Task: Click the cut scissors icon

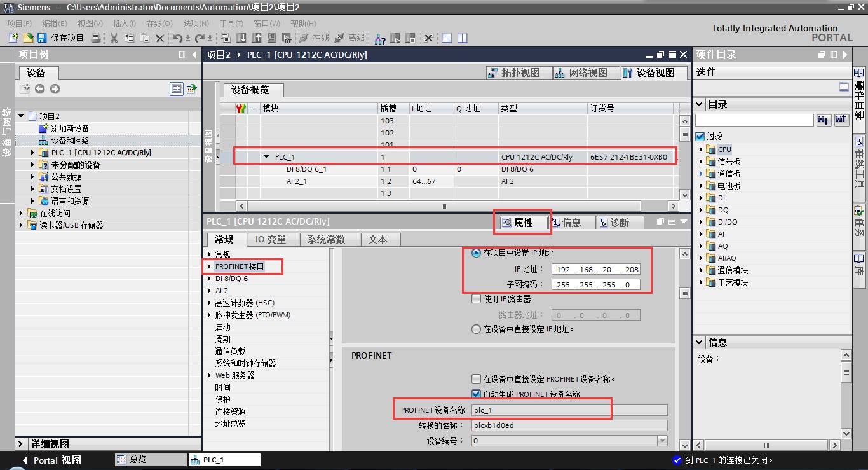Action: [114, 38]
